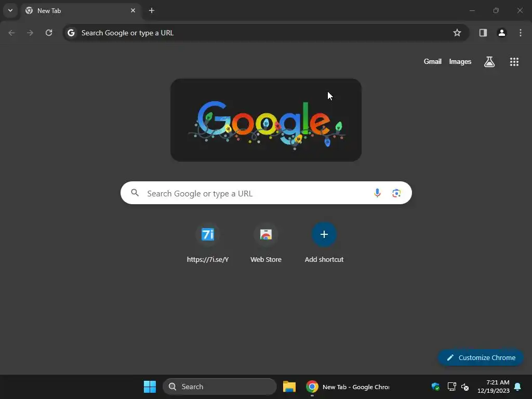The width and height of the screenshot is (532, 399).
Task: Open Customize Chrome panel
Action: 481,357
